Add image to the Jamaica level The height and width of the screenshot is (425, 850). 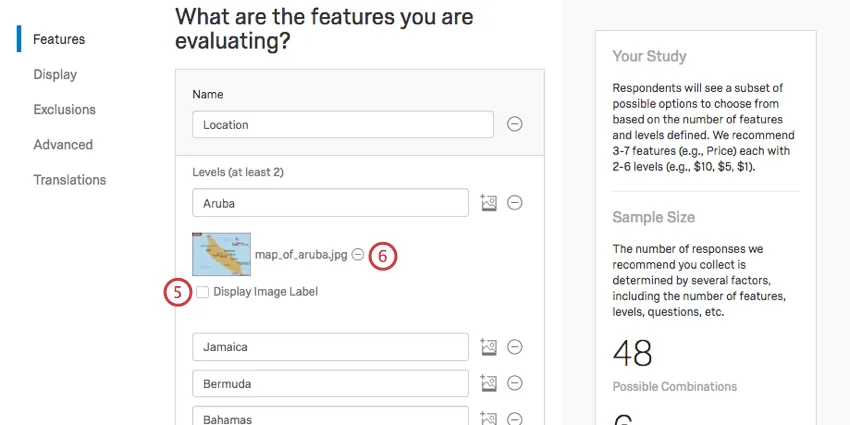tap(488, 347)
